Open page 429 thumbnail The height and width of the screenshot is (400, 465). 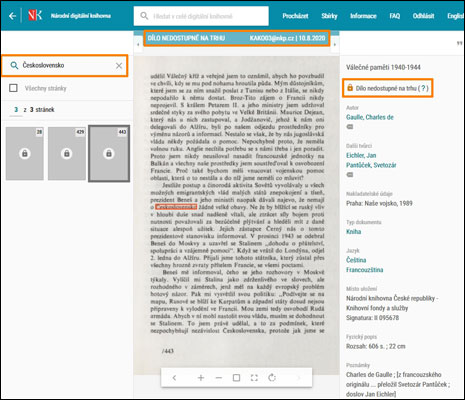click(67, 153)
